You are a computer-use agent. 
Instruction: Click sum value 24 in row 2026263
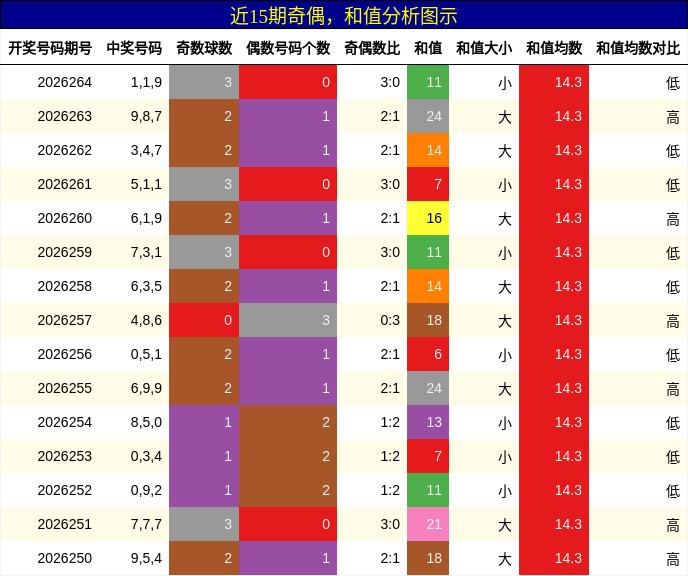[428, 116]
